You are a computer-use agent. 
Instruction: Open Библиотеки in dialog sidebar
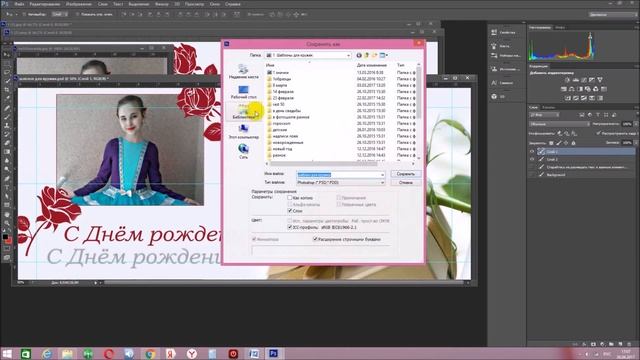[x=244, y=111]
